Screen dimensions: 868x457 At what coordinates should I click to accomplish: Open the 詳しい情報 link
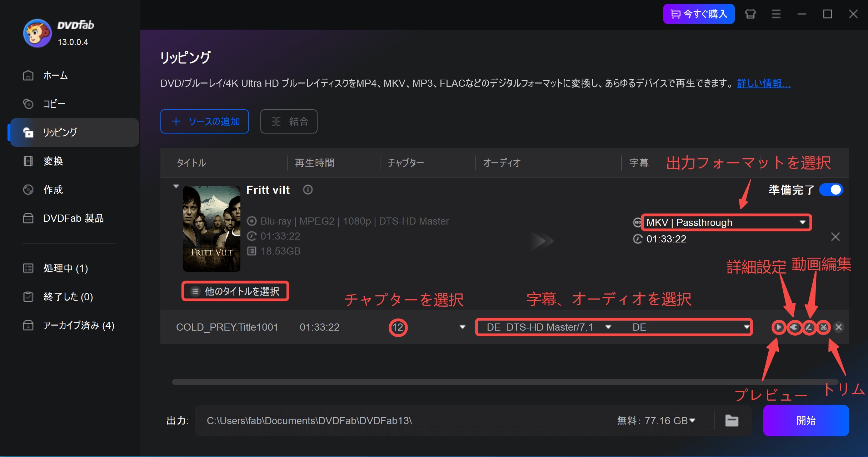point(764,84)
